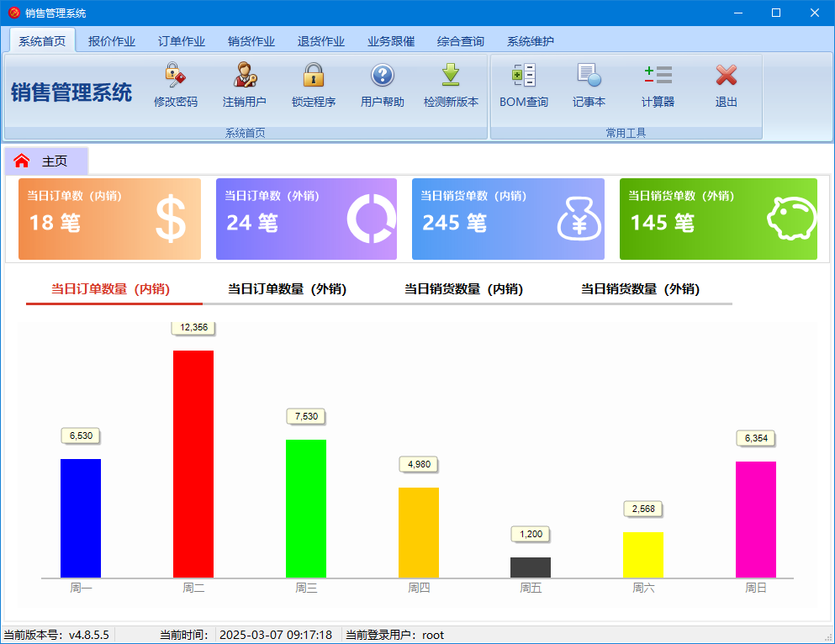
Task: Click the 常用工具 group label
Action: tap(626, 133)
